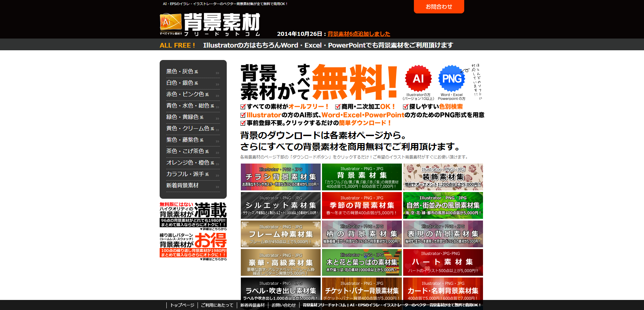644x310 pixels.
Task: Open the 背景素材6点追加しました news link
Action: coord(358,34)
